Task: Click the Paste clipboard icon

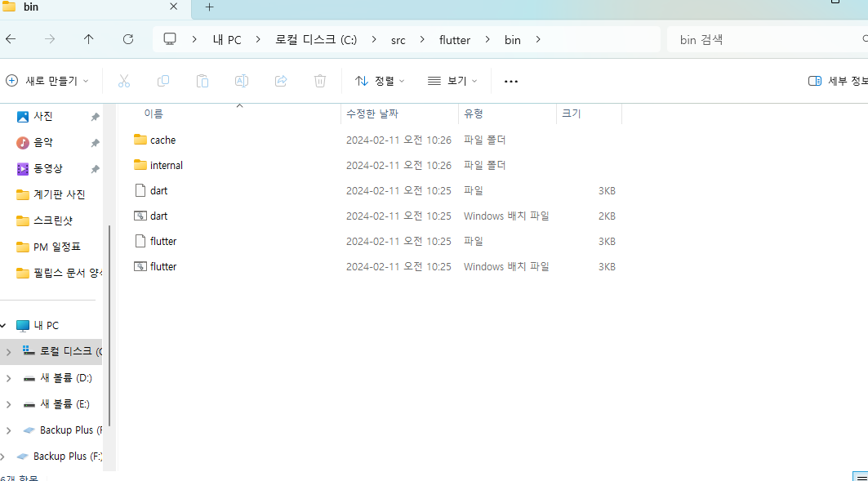Action: pos(202,82)
